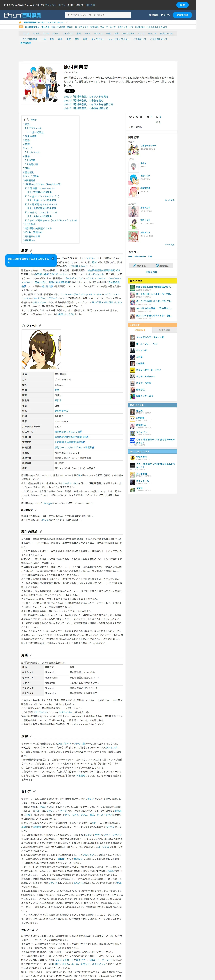Screen dimensions: 215x980
Task: Click 新規登録 sign-up link
Action: coord(154,15)
